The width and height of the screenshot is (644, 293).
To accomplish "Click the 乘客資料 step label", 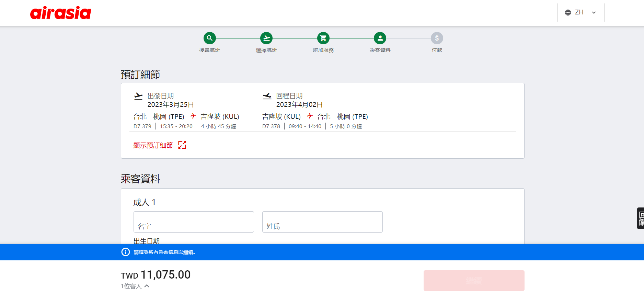I will click(380, 50).
